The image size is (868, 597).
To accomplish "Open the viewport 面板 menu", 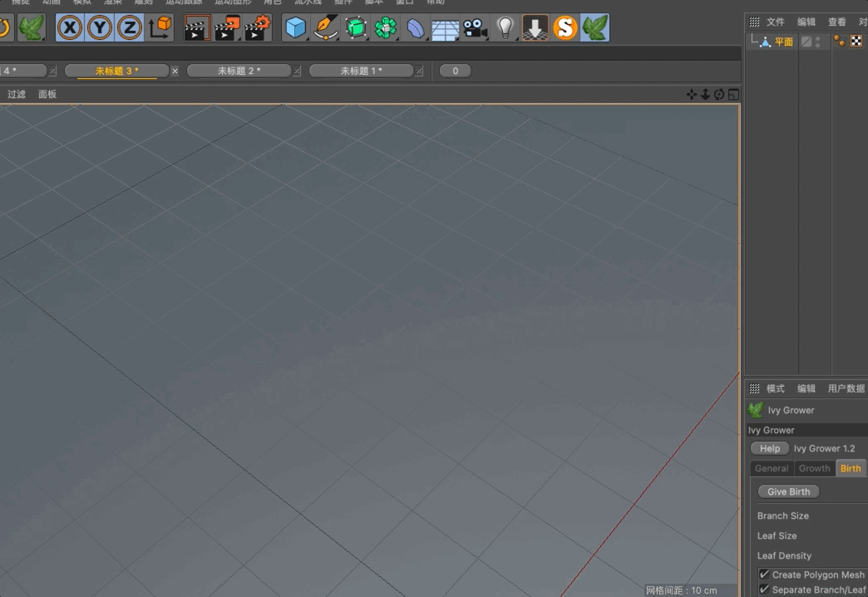I will pos(47,94).
